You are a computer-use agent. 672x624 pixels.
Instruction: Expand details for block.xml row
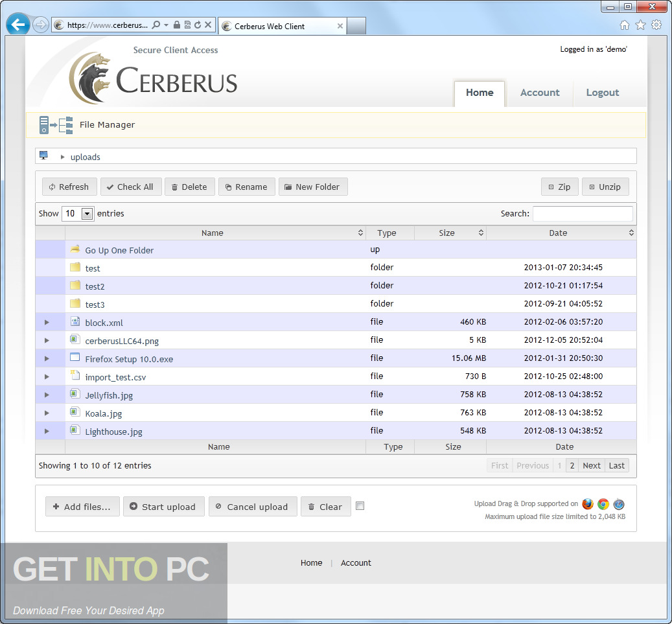point(47,322)
